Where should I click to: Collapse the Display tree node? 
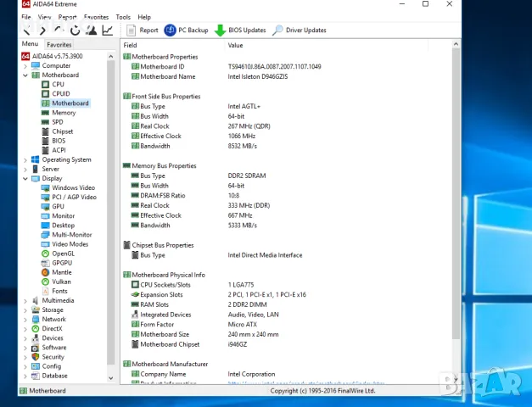(x=25, y=179)
